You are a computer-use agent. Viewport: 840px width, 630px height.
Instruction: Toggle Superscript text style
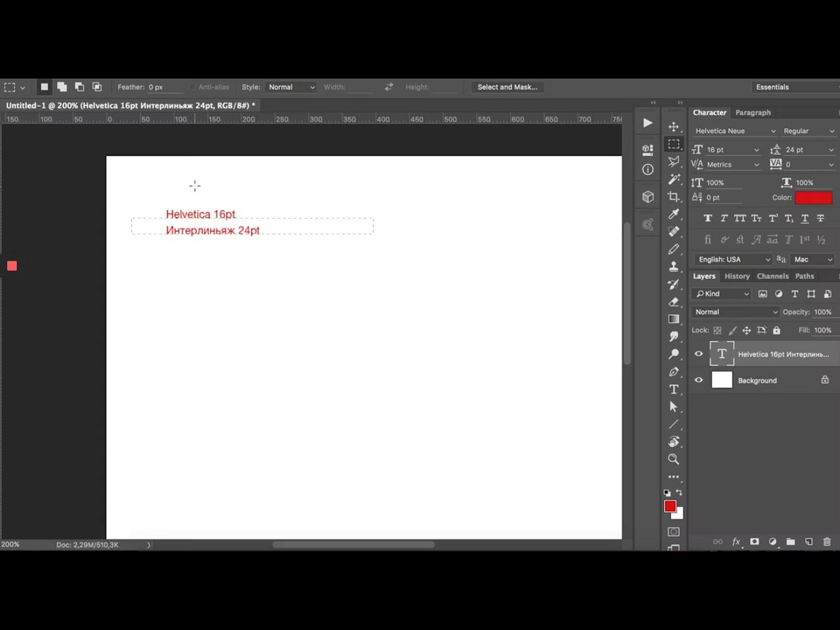[772, 218]
